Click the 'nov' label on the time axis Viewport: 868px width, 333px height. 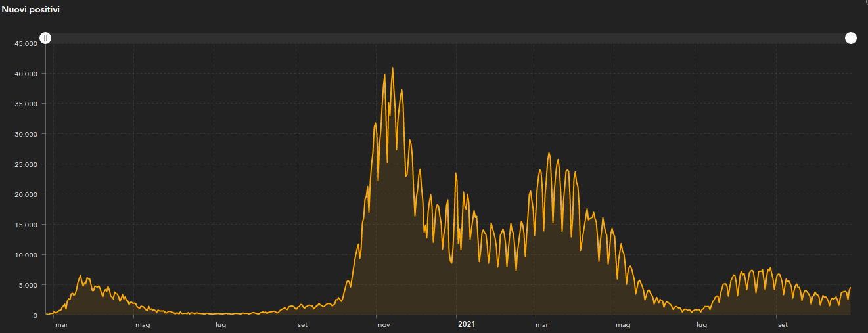tap(384, 324)
